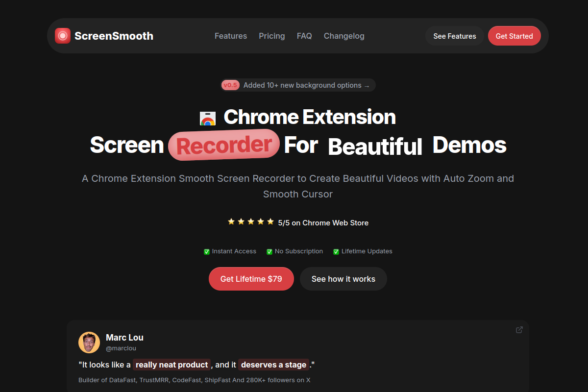Click the highlighted 'really neat product' phrase
588x392 pixels.
click(171, 365)
